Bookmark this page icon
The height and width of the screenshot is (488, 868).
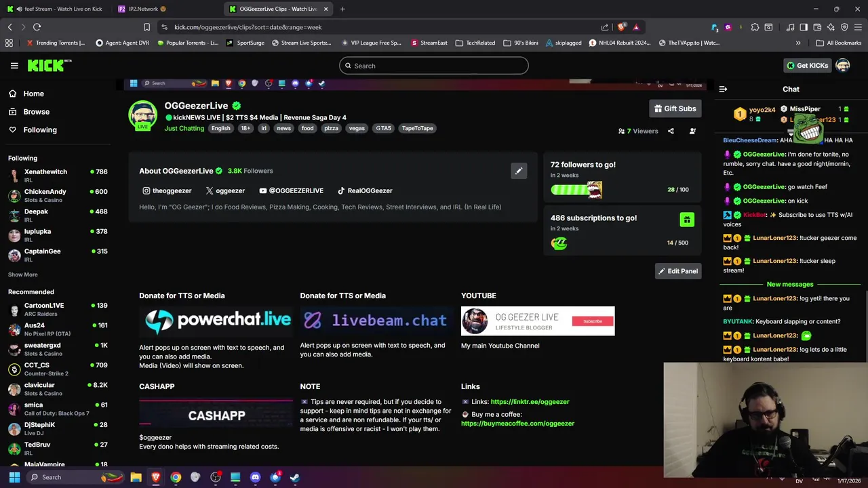pyautogui.click(x=146, y=27)
